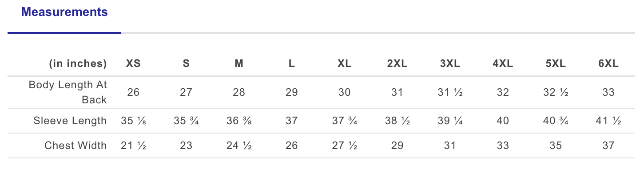Click 5XL sleeve length value 40 ¾
The width and height of the screenshot is (644, 169).
556,121
